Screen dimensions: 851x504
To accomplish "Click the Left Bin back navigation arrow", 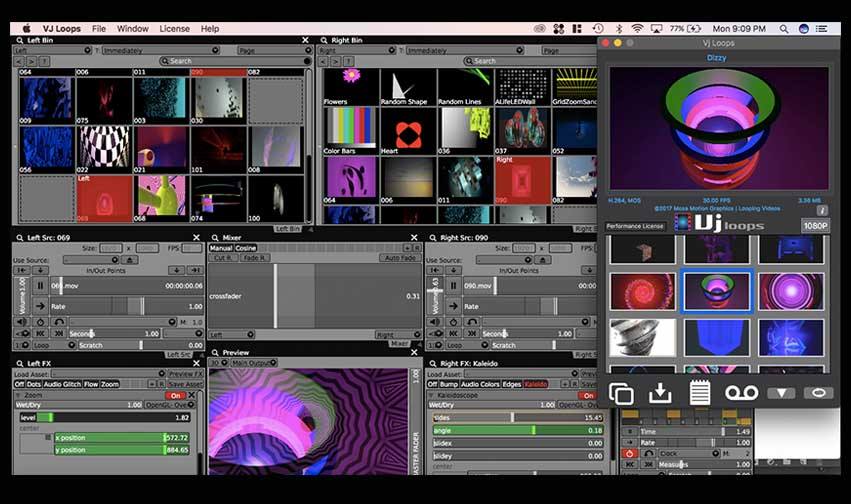I will (19, 61).
